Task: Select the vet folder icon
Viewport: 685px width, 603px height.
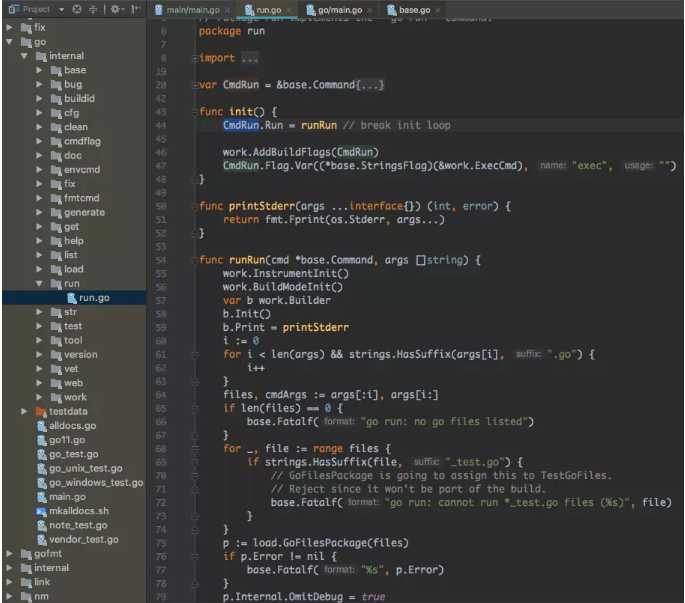Action: click(56, 370)
